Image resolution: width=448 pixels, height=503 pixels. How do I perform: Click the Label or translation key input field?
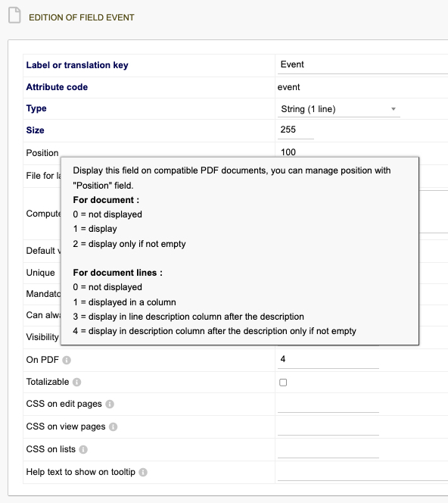pos(362,65)
